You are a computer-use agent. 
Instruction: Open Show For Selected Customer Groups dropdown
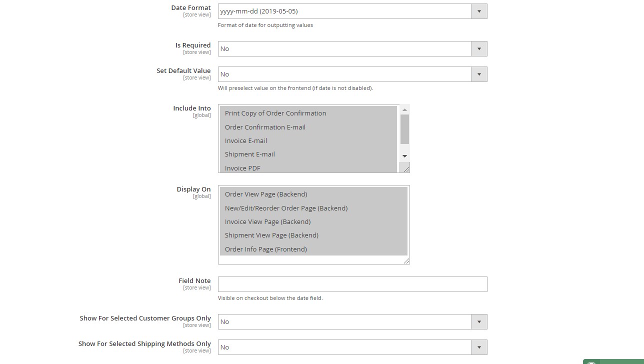coord(352,321)
